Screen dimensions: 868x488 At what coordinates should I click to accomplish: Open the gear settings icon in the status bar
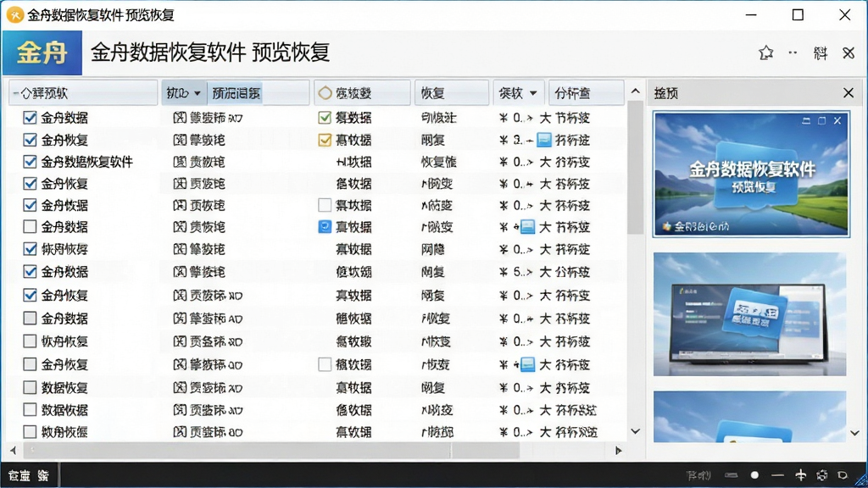822,475
